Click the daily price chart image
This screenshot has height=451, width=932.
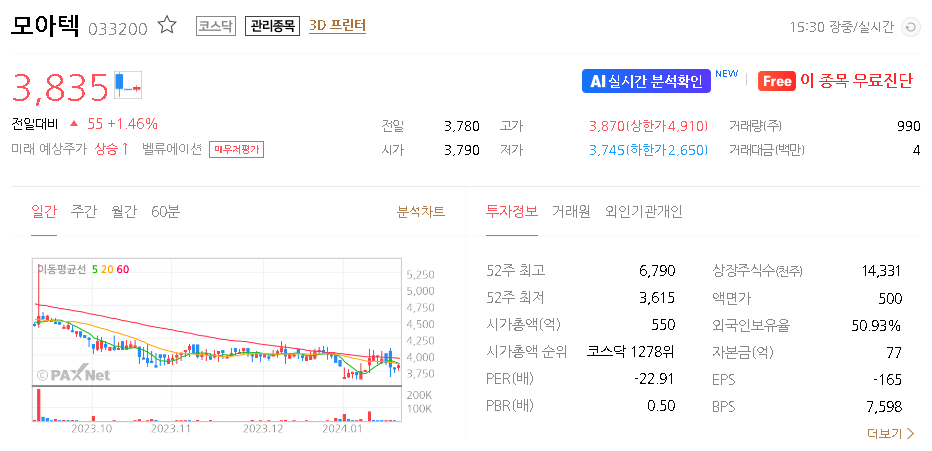point(217,322)
